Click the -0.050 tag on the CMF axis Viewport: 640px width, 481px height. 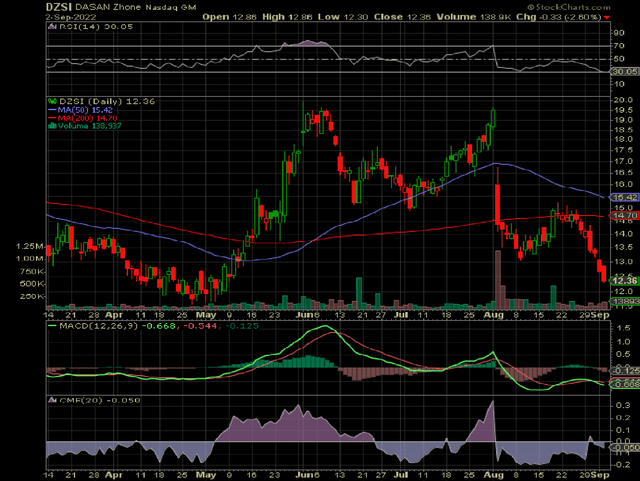[625, 448]
